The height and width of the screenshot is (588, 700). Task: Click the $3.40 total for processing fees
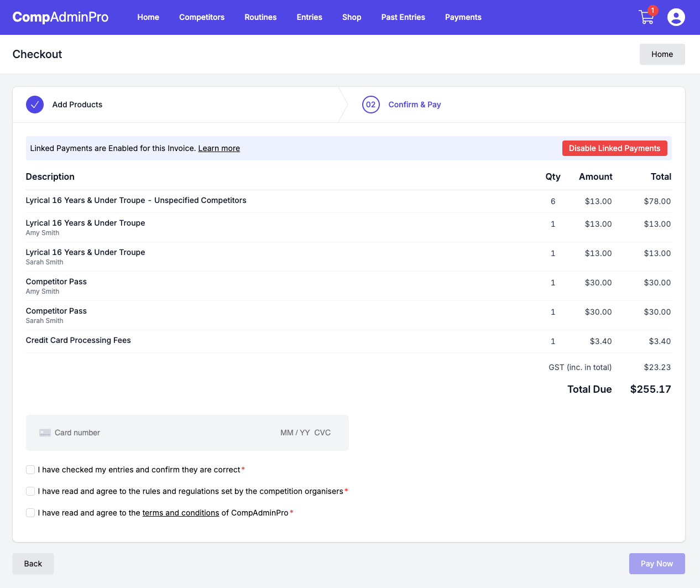pyautogui.click(x=660, y=341)
